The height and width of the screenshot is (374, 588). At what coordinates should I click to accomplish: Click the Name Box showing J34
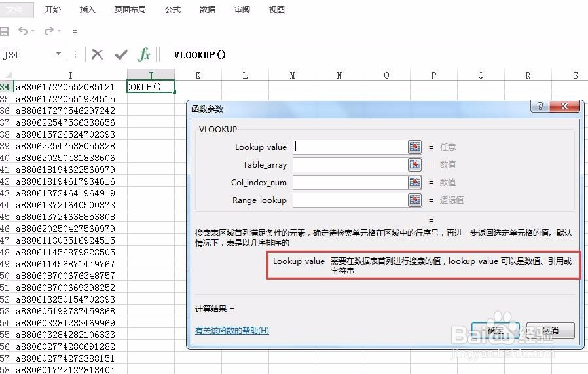tap(28, 55)
